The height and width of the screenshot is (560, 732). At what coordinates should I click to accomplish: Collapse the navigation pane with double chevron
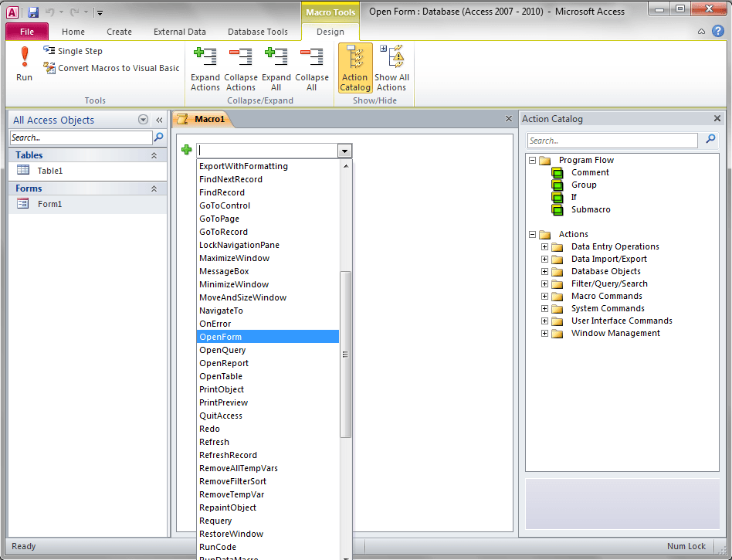pyautogui.click(x=159, y=120)
